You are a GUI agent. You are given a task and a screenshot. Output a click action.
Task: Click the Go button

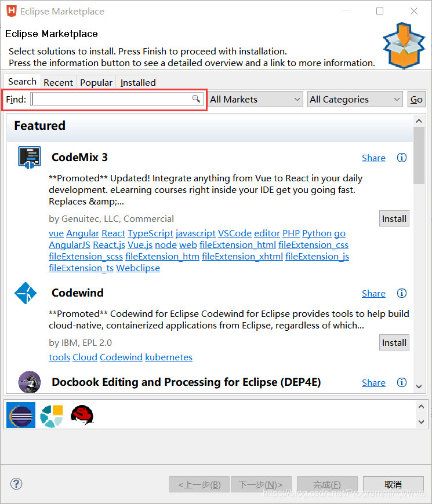[416, 99]
